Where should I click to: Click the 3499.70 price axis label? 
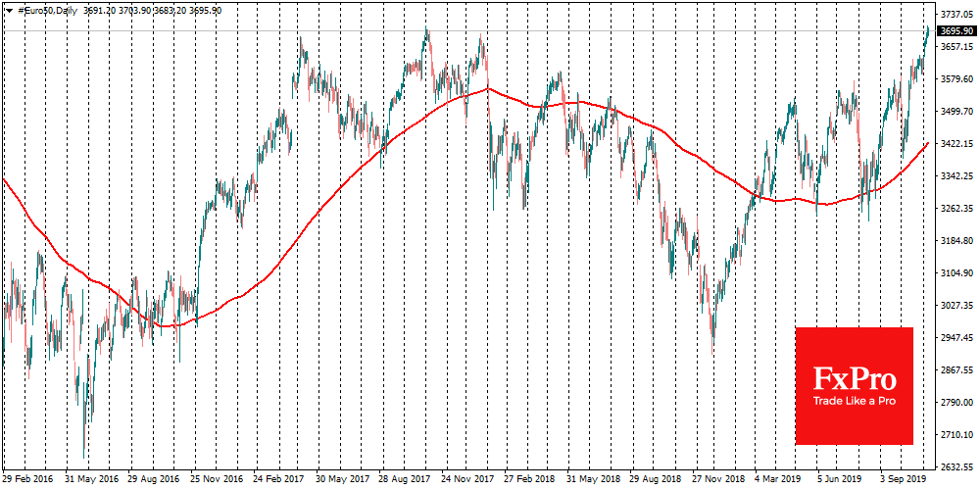click(955, 112)
